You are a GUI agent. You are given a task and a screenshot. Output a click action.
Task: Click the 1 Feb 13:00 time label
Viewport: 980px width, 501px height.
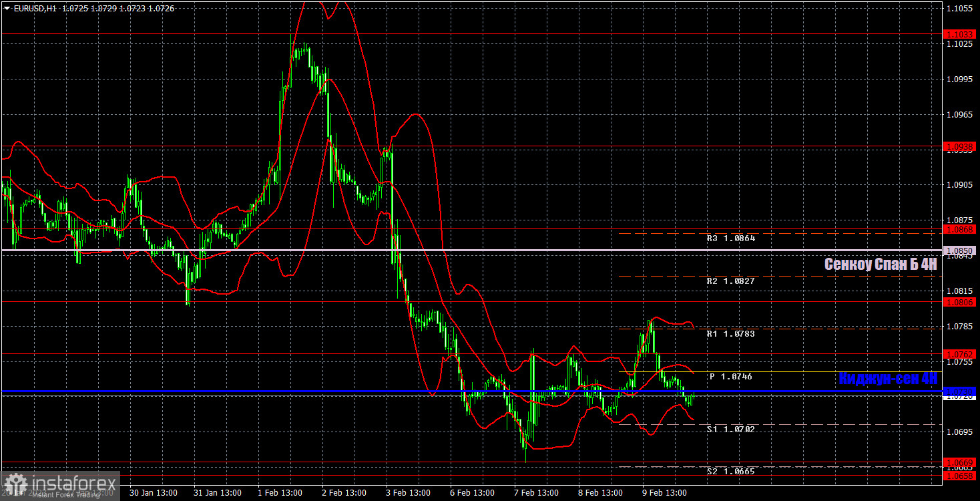282,493
